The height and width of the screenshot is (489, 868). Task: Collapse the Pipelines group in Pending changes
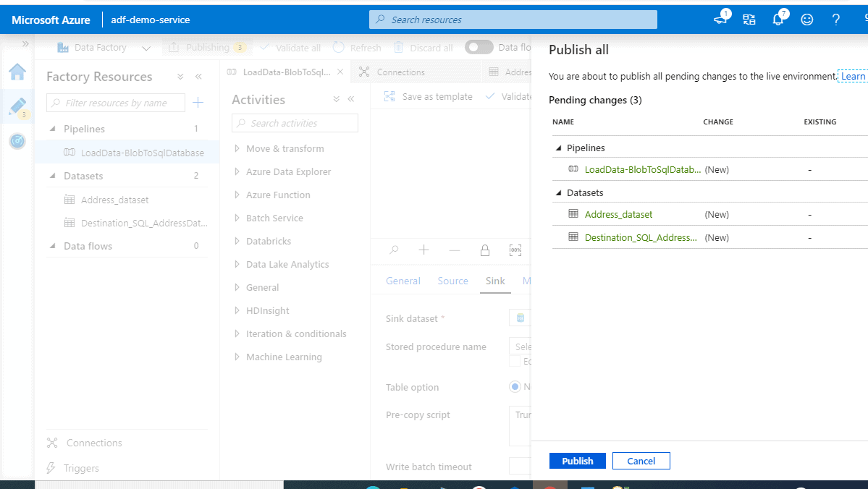pyautogui.click(x=558, y=148)
